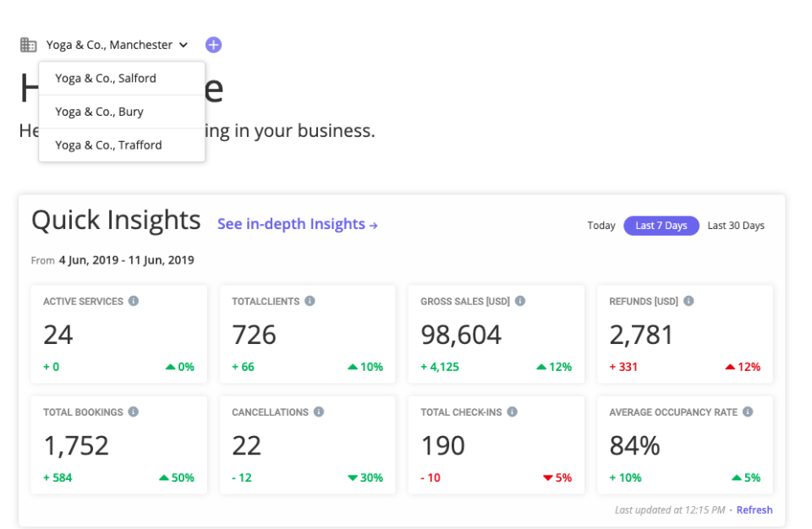The height and width of the screenshot is (529, 812).
Task: Click info icon beside Gross Sales [USD]
Action: click(519, 301)
